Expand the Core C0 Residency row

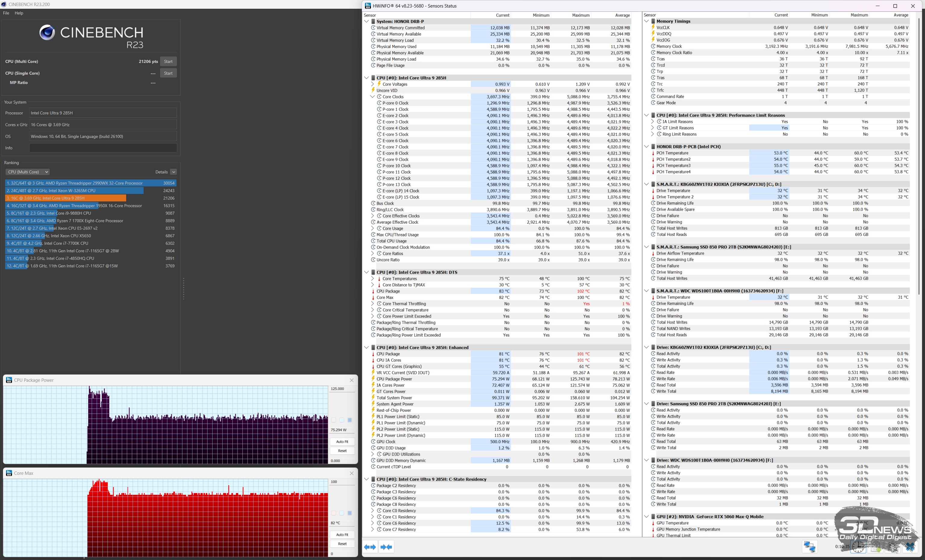(x=372, y=510)
